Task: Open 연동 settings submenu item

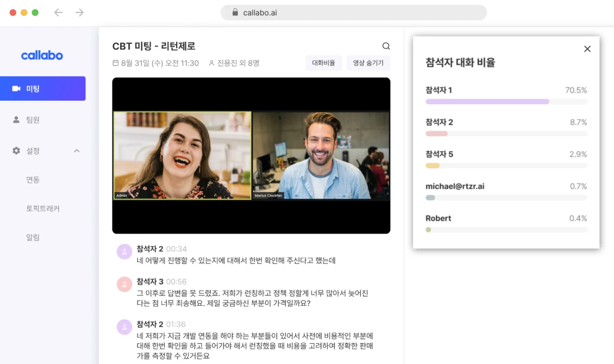Action: pyautogui.click(x=33, y=180)
